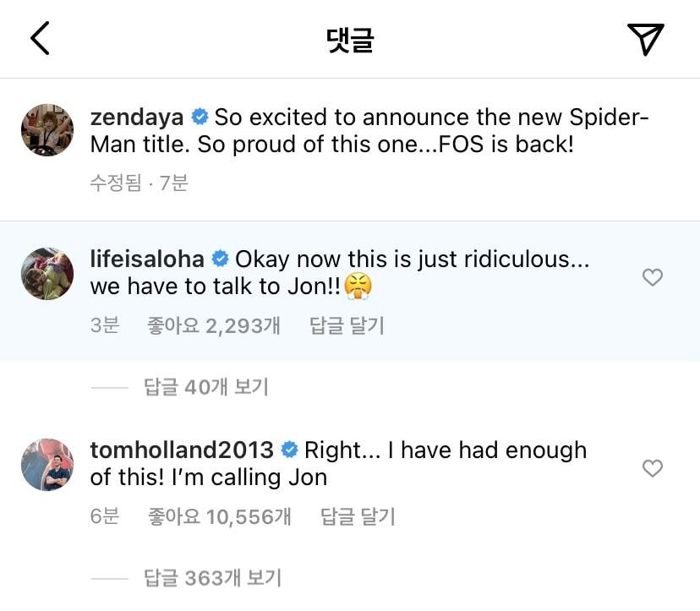Open tomholland2013's profile avatar

[x=46, y=464]
